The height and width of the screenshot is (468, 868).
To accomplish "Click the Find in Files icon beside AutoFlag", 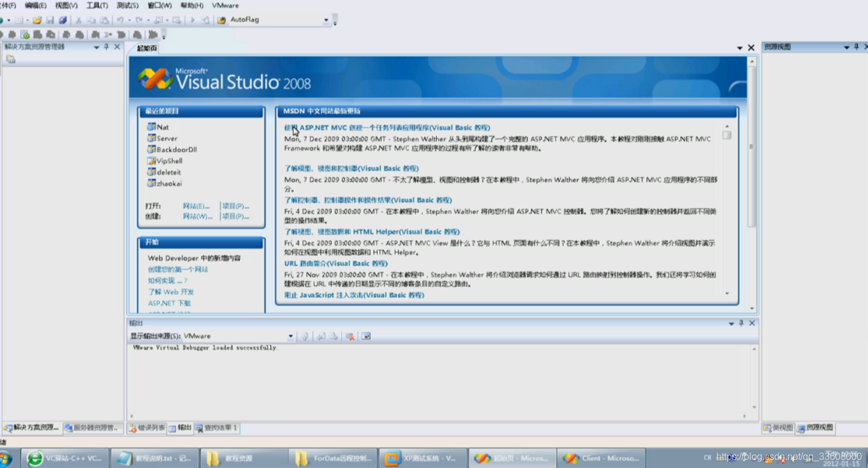I will click(x=221, y=20).
